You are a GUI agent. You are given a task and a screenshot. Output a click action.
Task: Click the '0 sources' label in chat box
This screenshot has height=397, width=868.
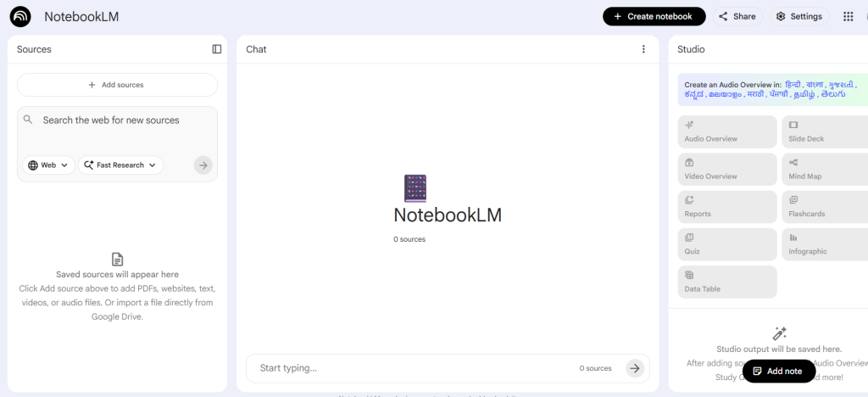point(596,368)
